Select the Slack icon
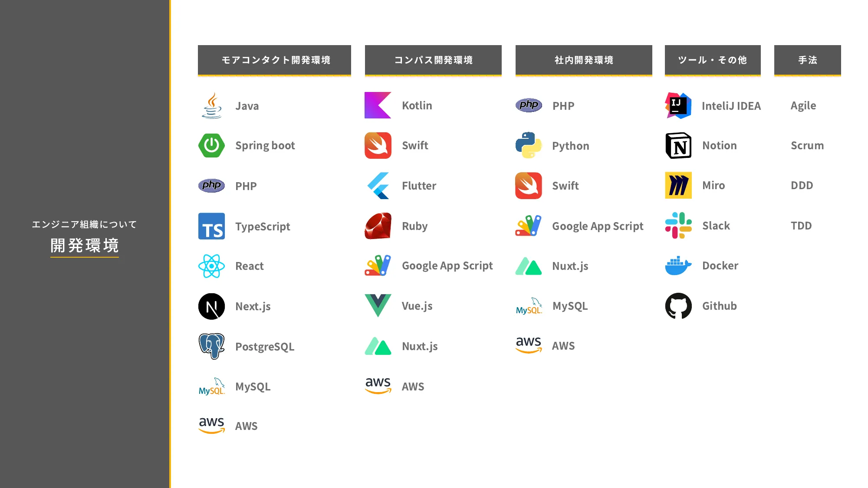This screenshot has width=868, height=488. click(x=678, y=226)
